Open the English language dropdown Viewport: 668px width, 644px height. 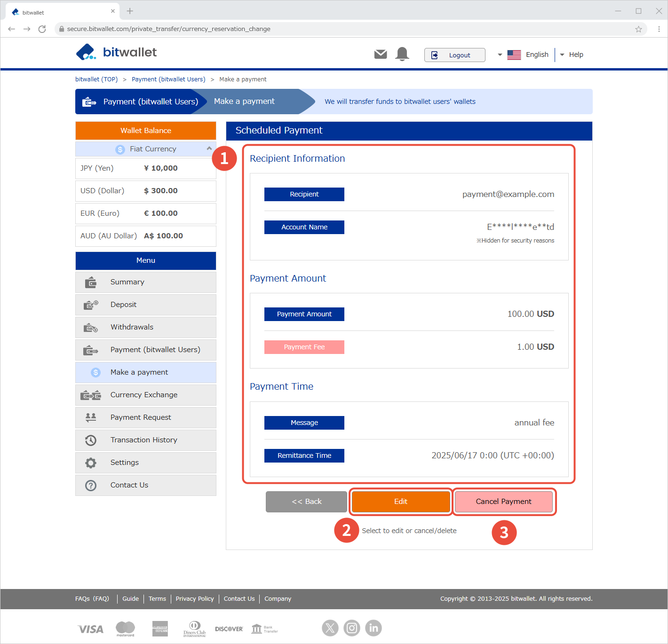523,55
